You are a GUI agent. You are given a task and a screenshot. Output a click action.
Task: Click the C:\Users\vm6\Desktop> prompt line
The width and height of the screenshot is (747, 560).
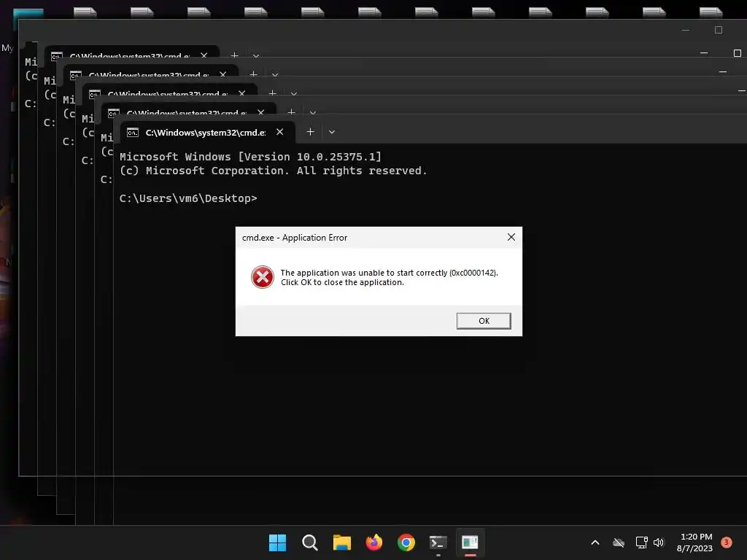[188, 198]
